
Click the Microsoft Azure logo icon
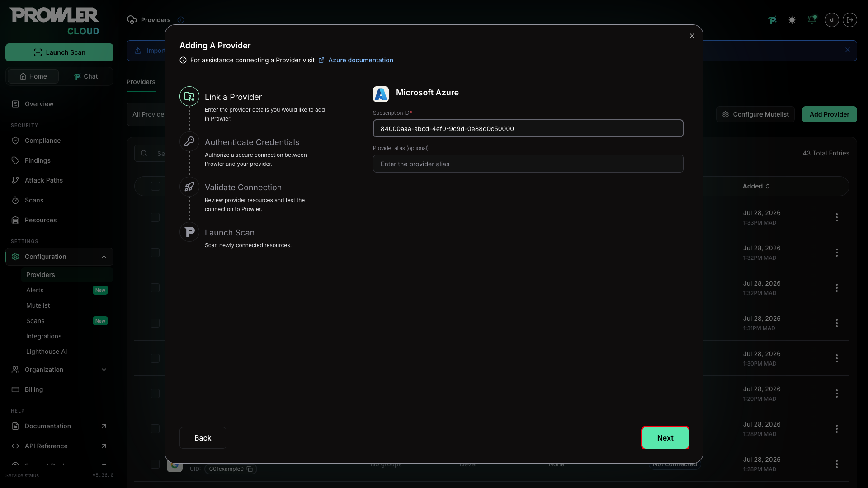click(x=381, y=94)
